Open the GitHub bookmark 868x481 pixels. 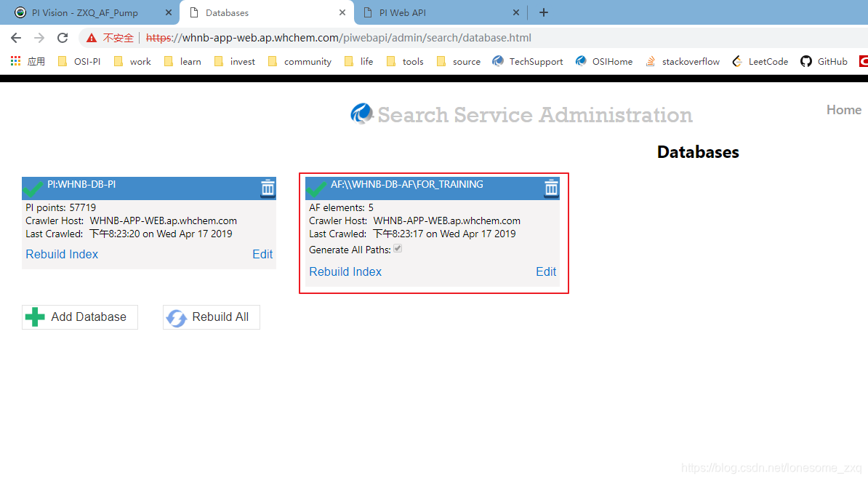(x=824, y=62)
